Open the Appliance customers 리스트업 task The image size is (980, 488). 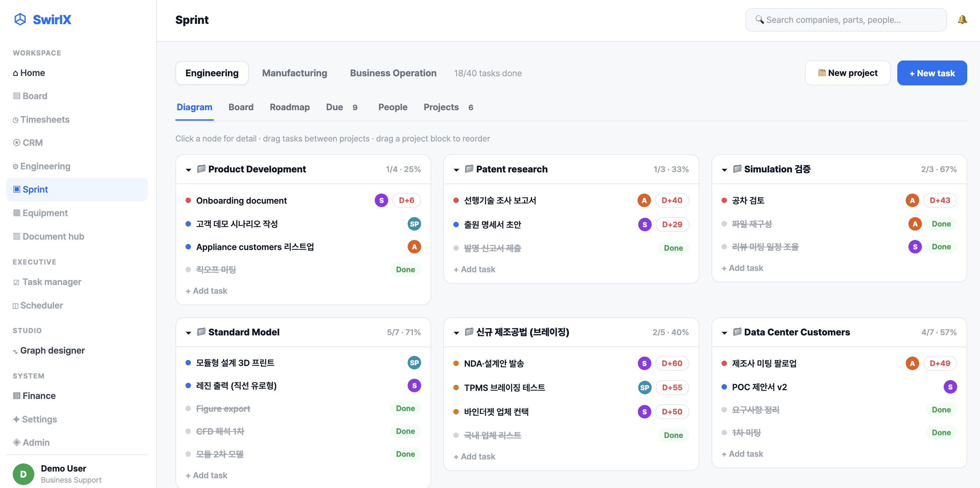(x=255, y=247)
